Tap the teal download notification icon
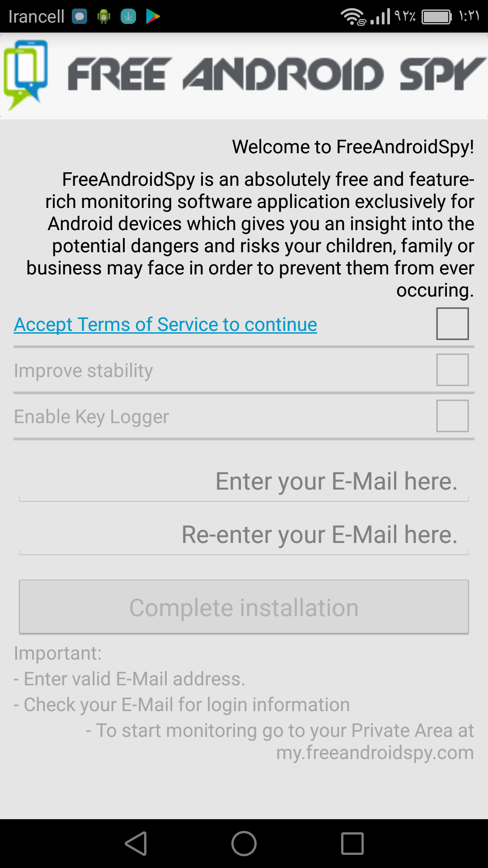 coord(128,17)
